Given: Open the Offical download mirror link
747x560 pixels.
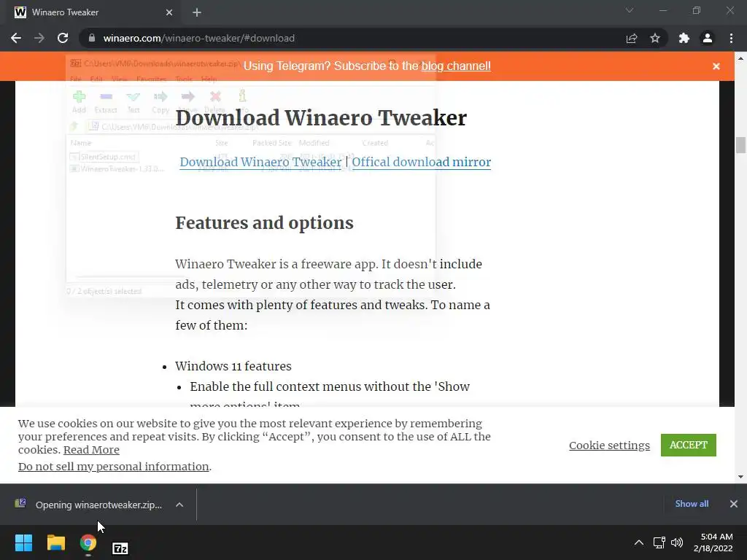Looking at the screenshot, I should click(421, 162).
